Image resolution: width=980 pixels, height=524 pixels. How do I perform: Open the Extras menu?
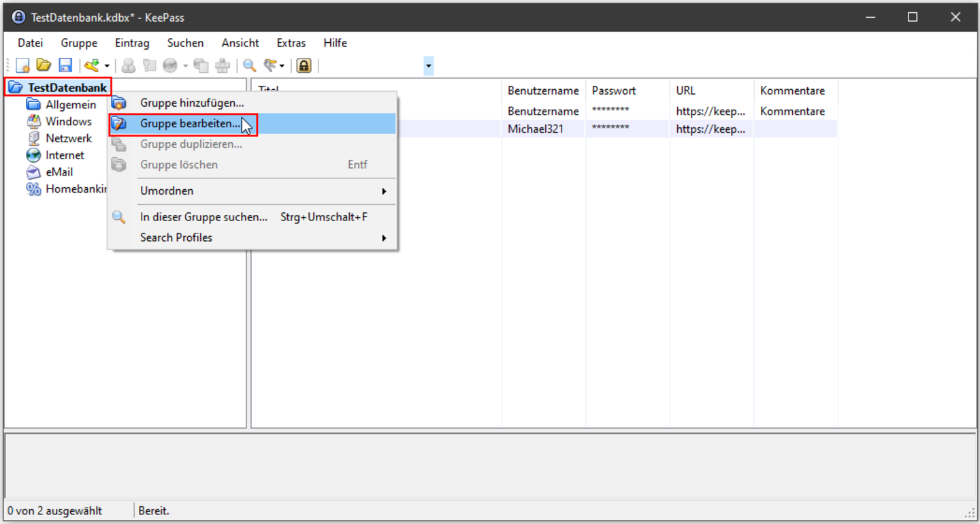click(291, 43)
